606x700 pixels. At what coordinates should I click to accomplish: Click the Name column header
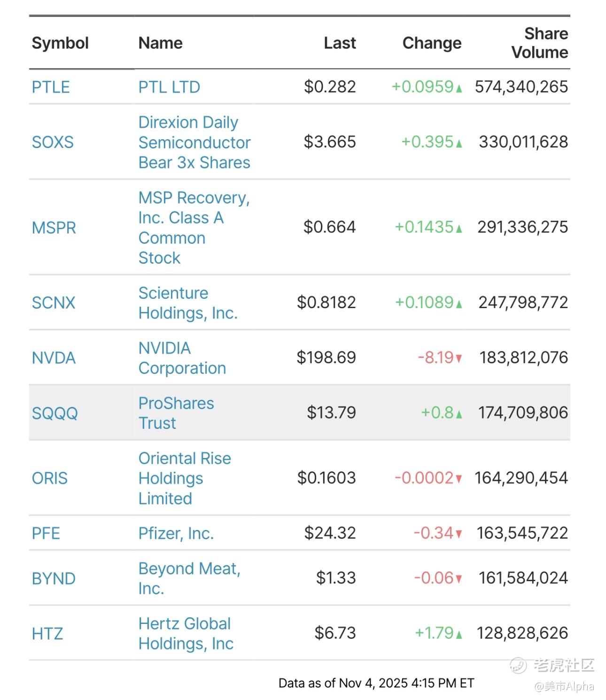coord(160,43)
